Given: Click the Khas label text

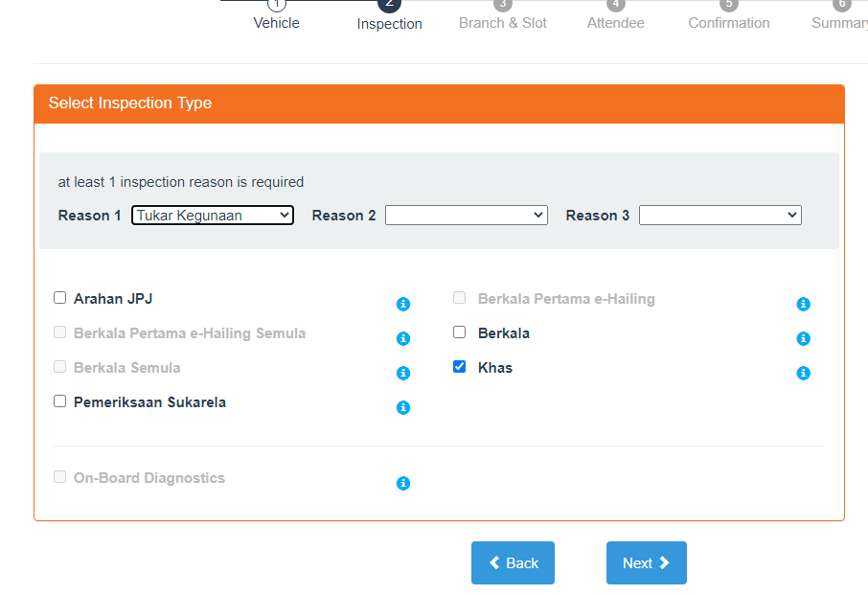Looking at the screenshot, I should (x=495, y=368).
